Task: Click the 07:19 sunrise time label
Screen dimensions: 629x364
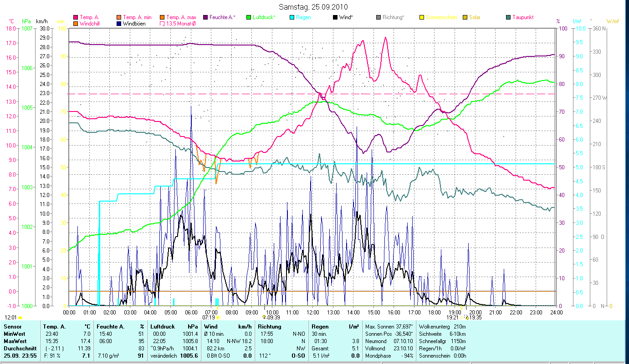Action: click(209, 318)
